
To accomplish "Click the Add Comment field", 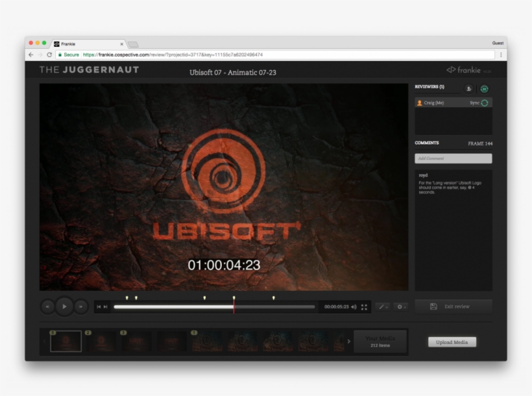I will [453, 158].
